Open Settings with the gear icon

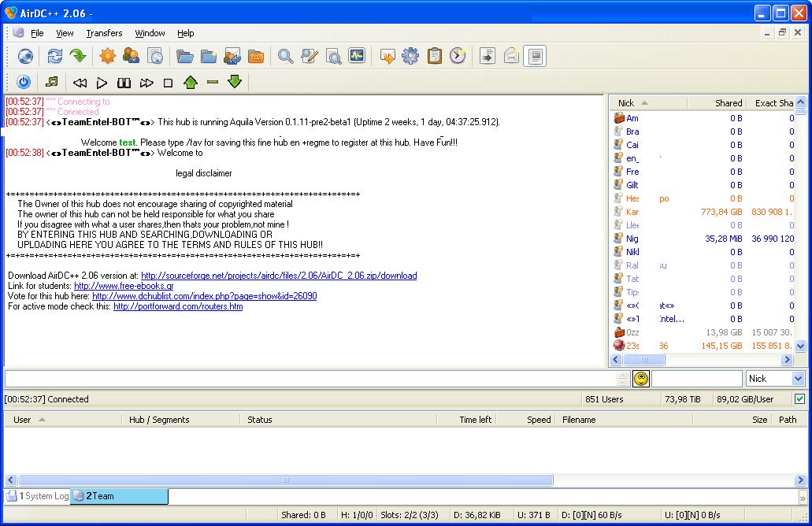click(x=410, y=56)
